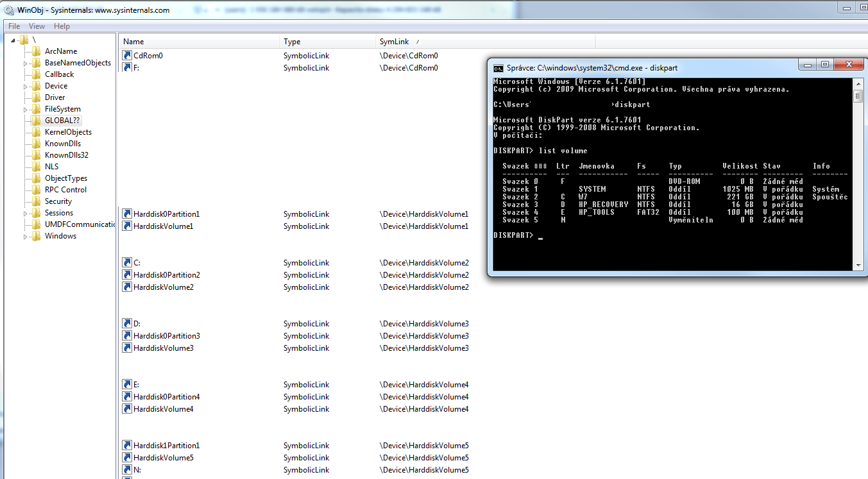Select the NLS tree item
Screen dimensions: 868x479
(x=52, y=167)
